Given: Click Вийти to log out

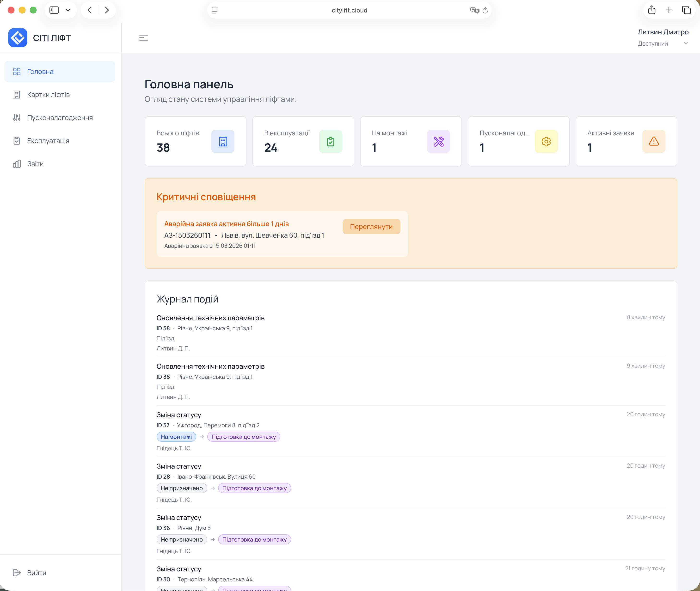Looking at the screenshot, I should 37,573.
